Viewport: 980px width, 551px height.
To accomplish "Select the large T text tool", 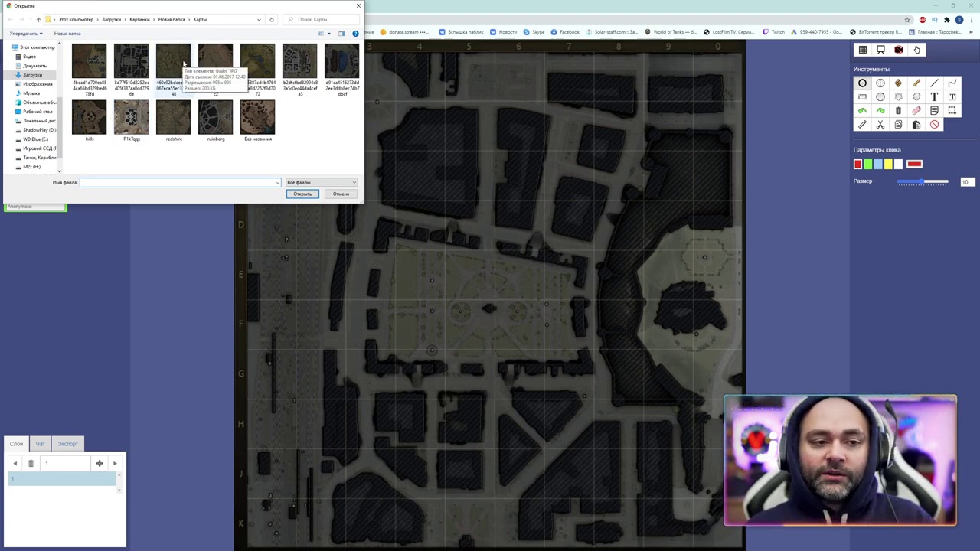I will [934, 97].
